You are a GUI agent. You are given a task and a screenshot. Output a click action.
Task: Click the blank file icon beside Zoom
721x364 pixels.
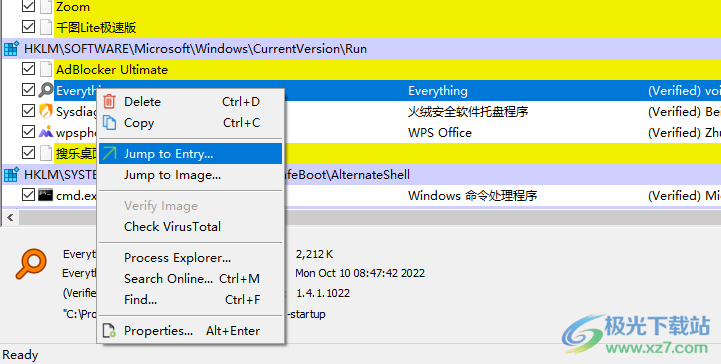coord(46,6)
